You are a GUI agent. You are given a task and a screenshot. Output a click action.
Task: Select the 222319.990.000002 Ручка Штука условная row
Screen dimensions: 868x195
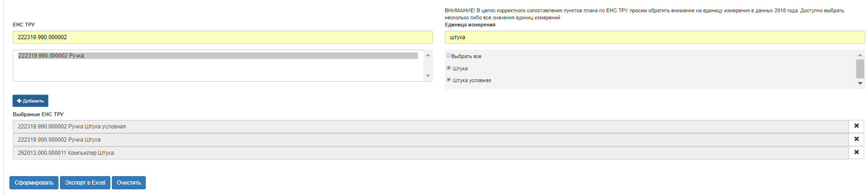pos(431,127)
